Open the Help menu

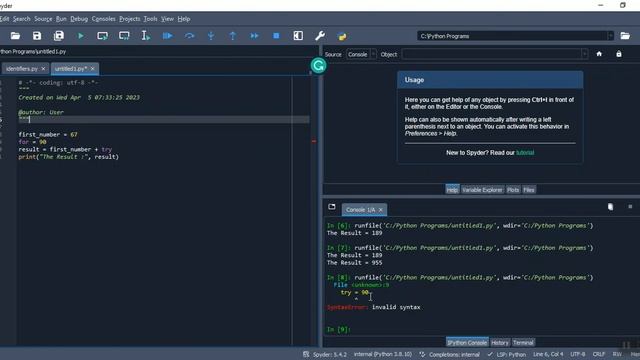pos(184,19)
